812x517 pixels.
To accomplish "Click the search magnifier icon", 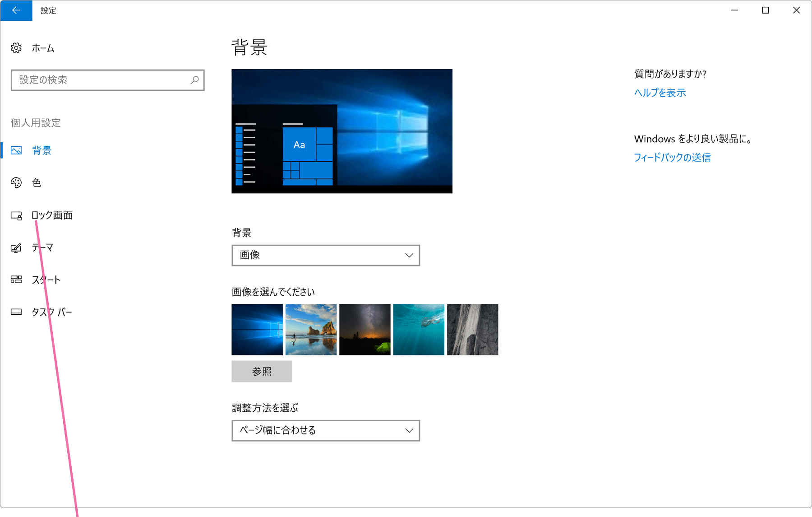I will [x=194, y=80].
